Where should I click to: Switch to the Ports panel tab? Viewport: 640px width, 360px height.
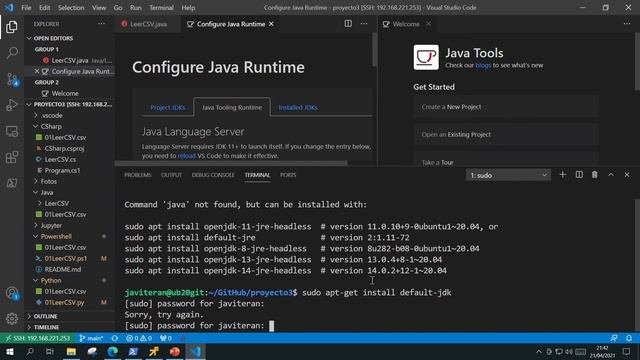(x=288, y=175)
